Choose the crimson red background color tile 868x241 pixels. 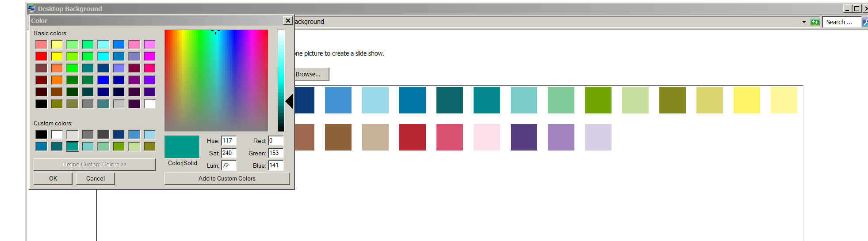[412, 137]
